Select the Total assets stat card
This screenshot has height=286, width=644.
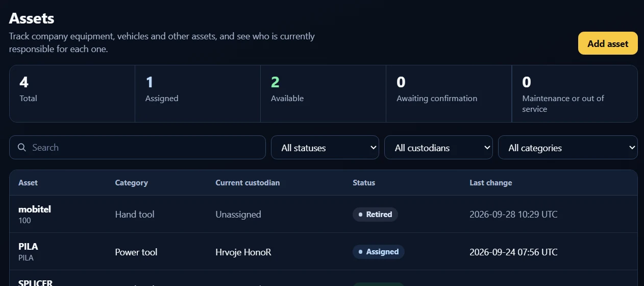(72, 93)
